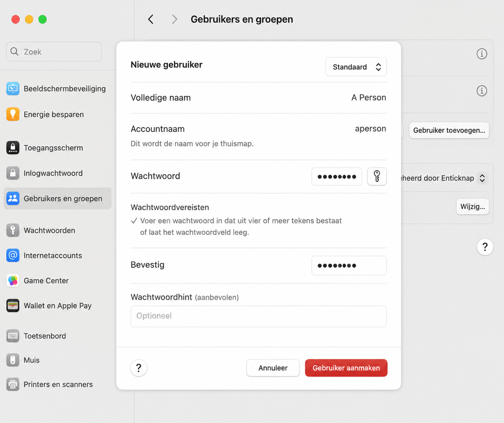This screenshot has height=423, width=504.
Task: Click the Internetaccounts @ icon
Action: point(13,255)
